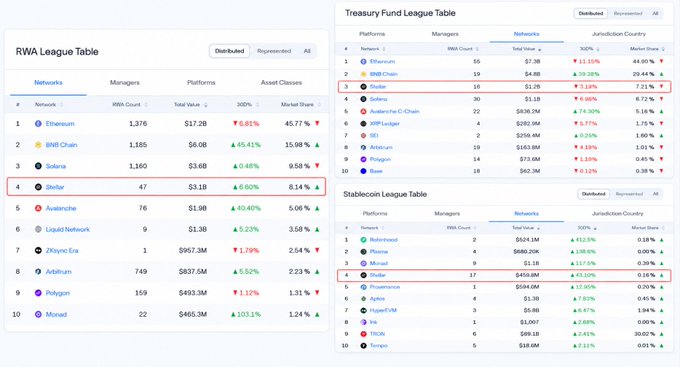Sort RWA League Table by Total Value
Image resolution: width=680 pixels, height=367 pixels.
[x=190, y=105]
